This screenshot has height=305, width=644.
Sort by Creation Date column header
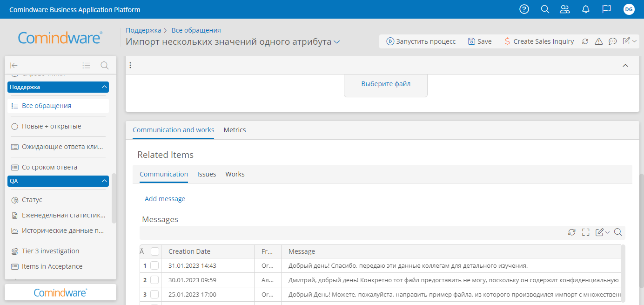click(208, 251)
